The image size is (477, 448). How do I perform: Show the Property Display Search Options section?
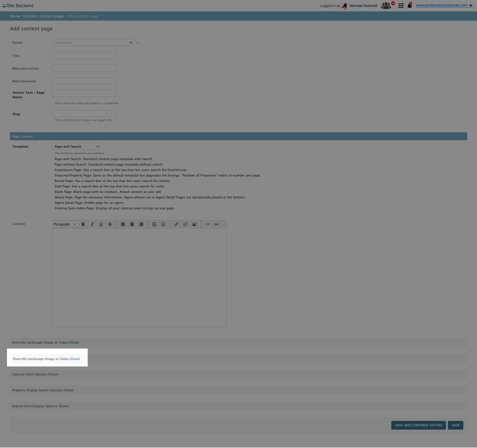tap(69, 390)
